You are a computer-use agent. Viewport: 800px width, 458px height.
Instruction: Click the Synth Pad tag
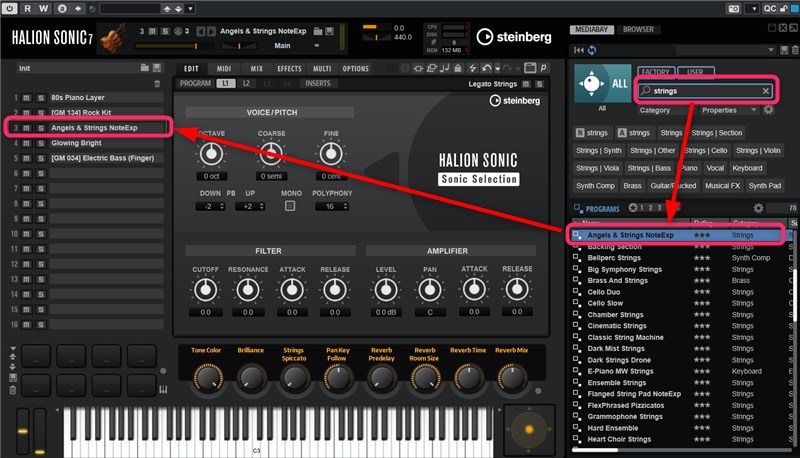point(764,186)
